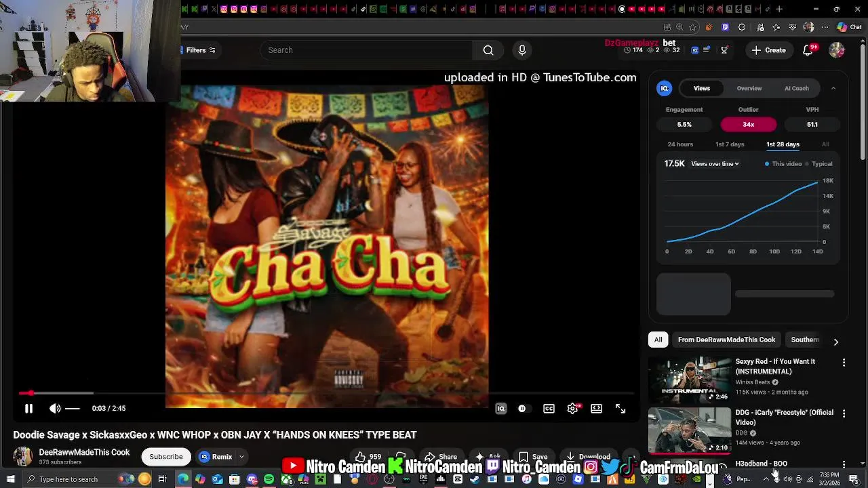Enter fullscreen mode
Screen dimensions: 868x488
click(x=620, y=409)
